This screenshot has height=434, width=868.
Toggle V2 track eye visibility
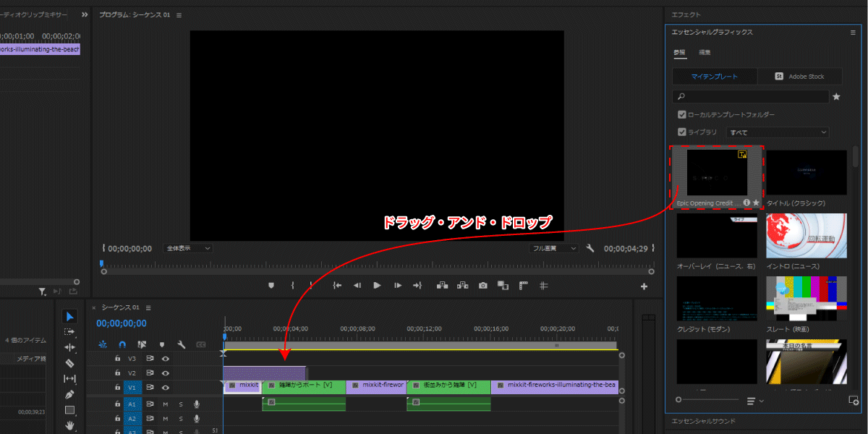click(x=165, y=373)
